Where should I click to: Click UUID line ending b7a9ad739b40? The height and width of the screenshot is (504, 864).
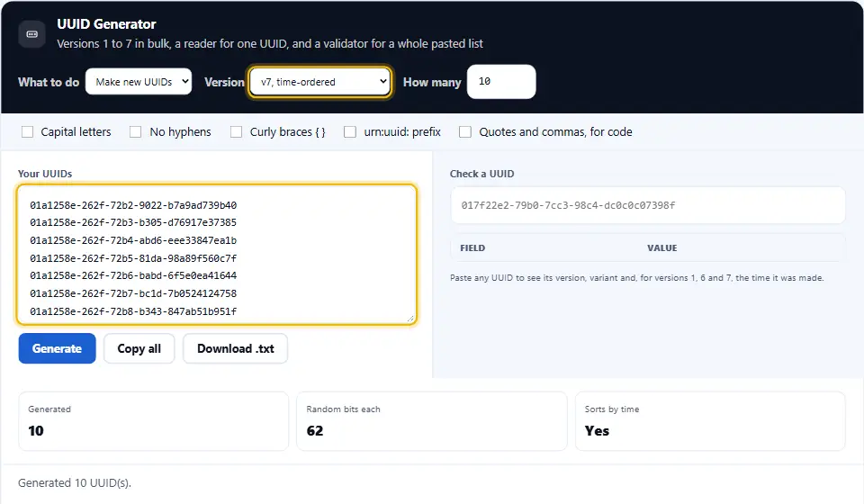click(x=133, y=205)
